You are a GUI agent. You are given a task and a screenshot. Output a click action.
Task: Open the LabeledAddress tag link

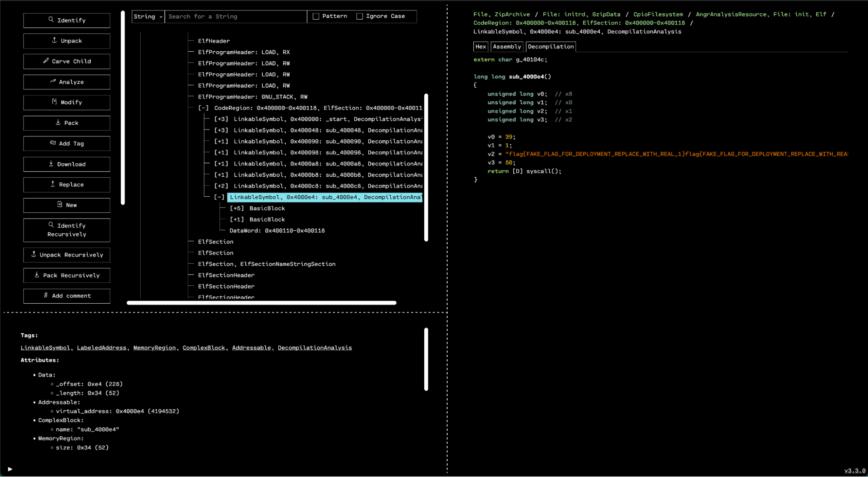pos(102,348)
